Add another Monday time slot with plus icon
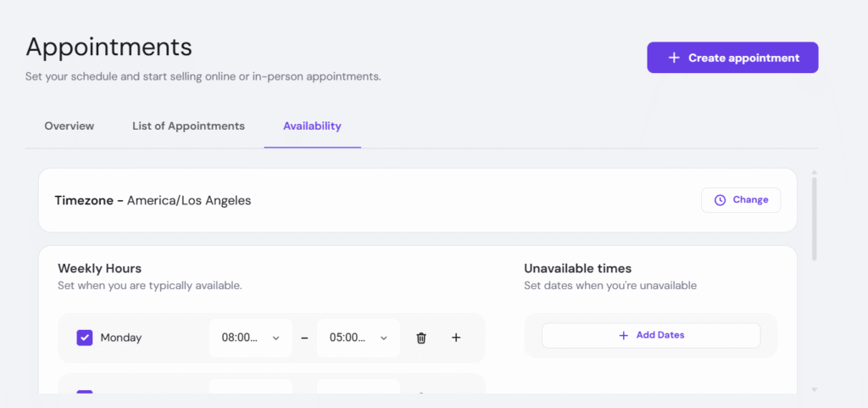 [x=456, y=338]
